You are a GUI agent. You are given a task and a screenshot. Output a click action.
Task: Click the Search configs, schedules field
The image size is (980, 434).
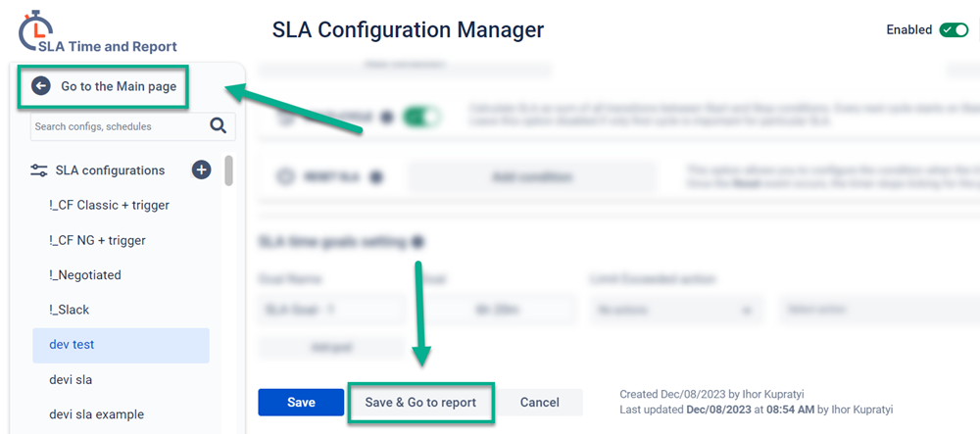116,126
